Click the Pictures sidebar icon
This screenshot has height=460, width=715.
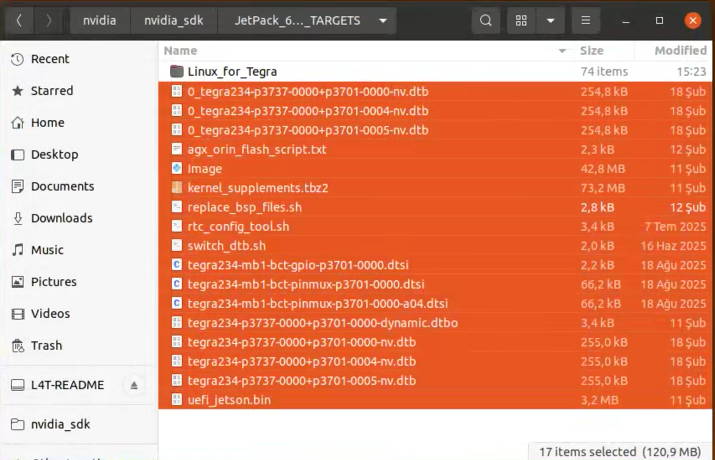[17, 282]
